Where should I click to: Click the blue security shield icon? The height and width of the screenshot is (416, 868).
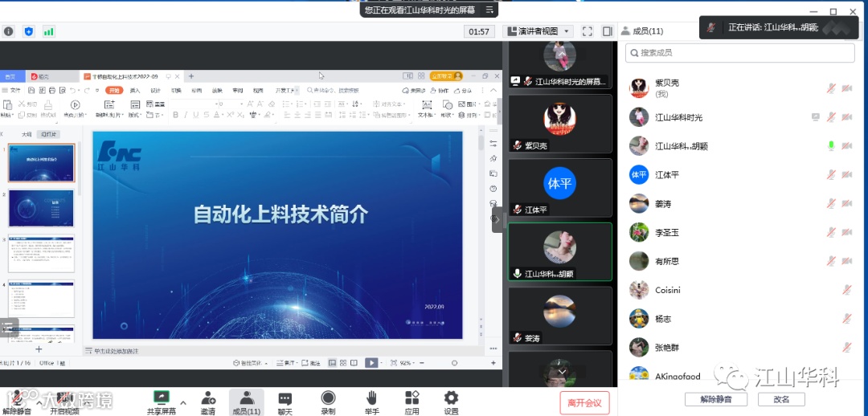(29, 31)
